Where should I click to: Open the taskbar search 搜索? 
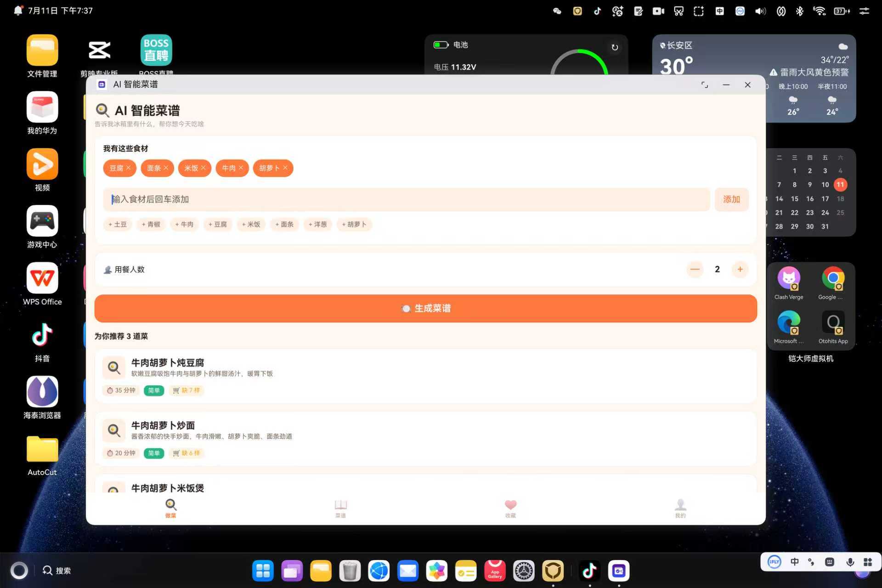57,571
